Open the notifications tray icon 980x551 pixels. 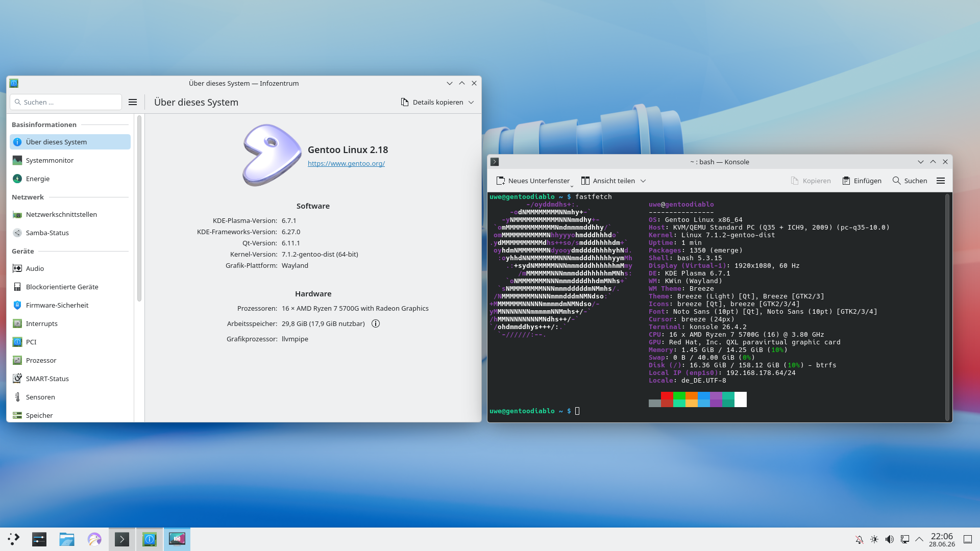click(x=860, y=539)
